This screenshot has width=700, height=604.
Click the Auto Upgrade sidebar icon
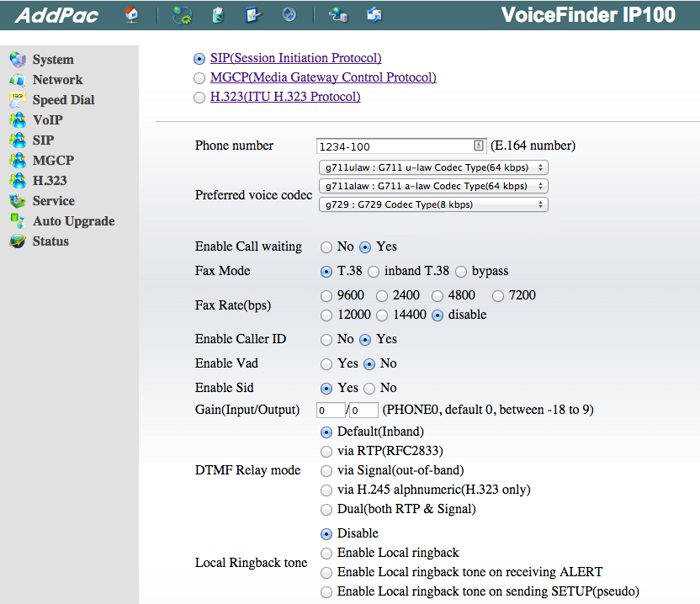17,221
